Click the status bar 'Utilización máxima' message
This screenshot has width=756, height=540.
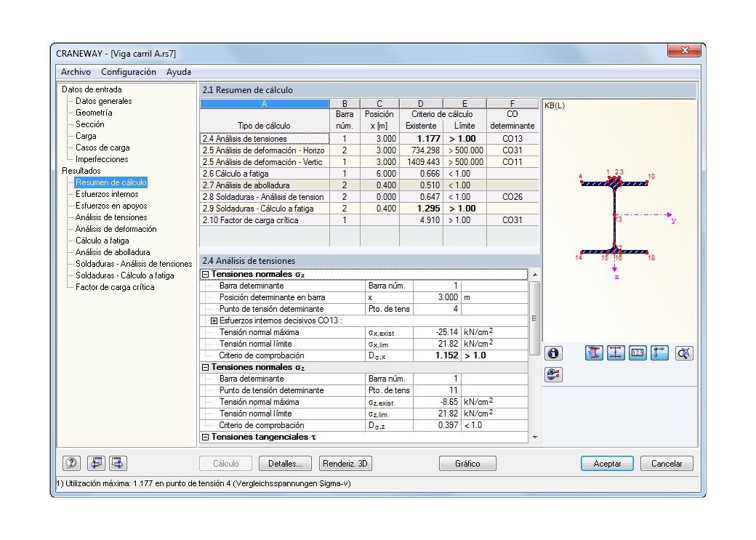[x=204, y=483]
